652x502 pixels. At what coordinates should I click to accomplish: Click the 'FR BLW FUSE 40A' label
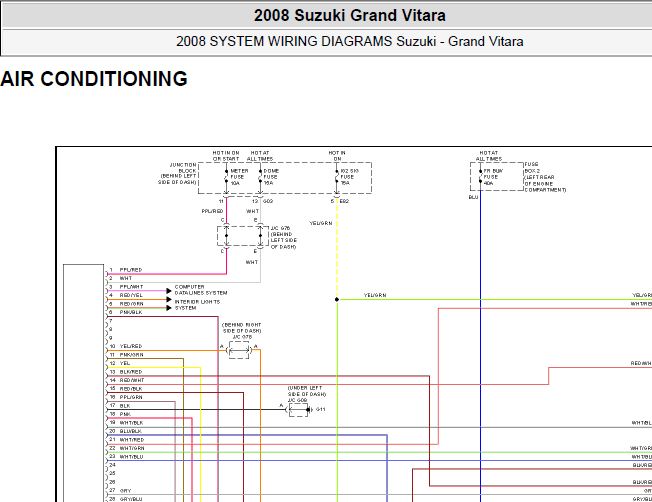[493, 177]
